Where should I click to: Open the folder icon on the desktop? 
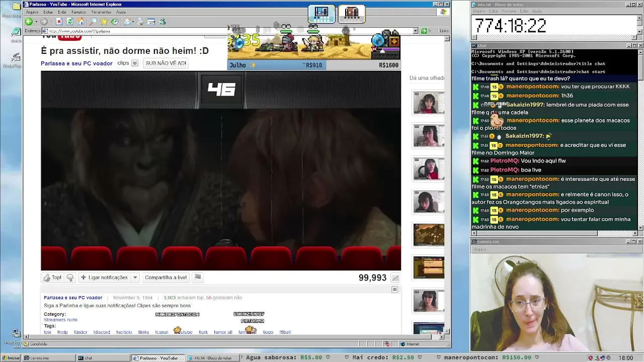click(16, 7)
